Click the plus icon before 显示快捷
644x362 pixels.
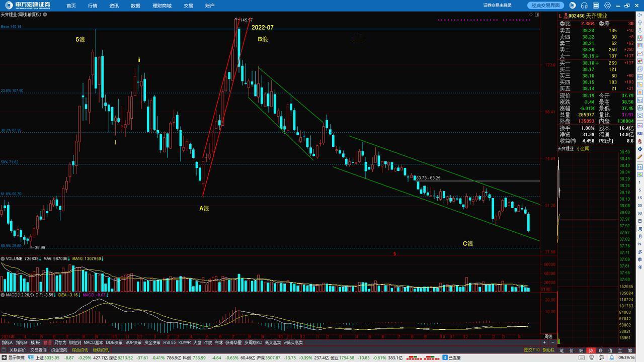pyautogui.click(x=4, y=358)
